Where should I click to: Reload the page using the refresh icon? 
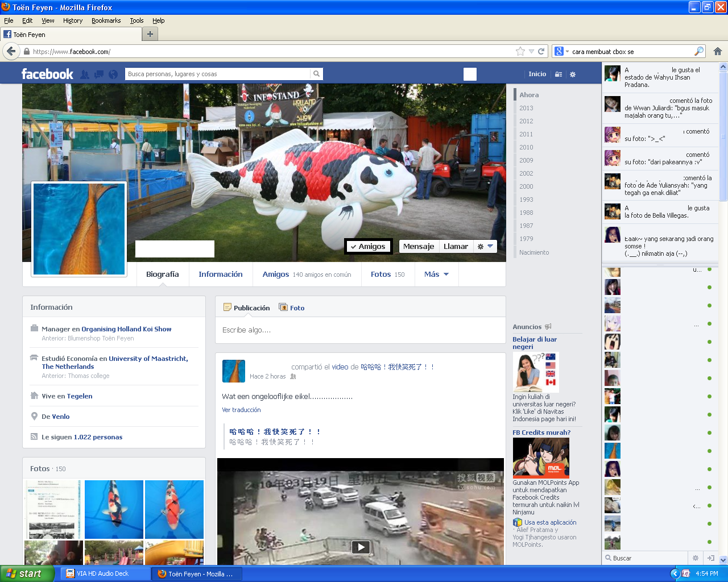541,51
